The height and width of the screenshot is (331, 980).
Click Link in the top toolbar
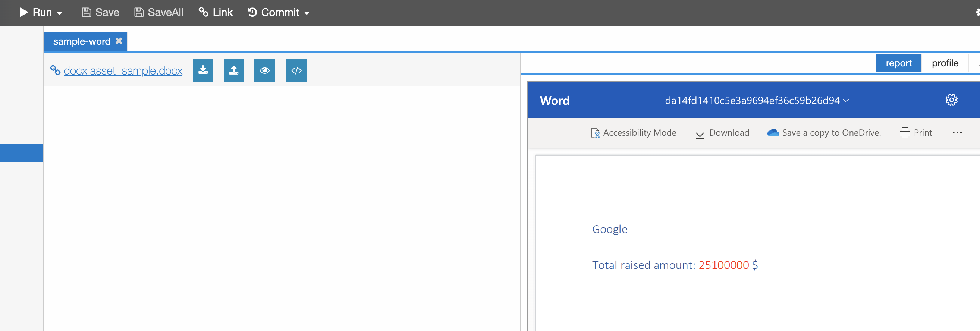(216, 13)
